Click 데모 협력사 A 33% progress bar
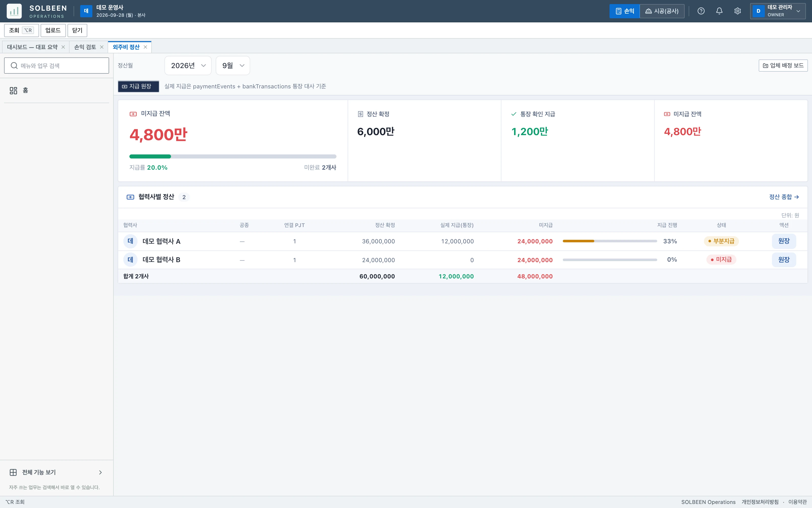The image size is (812, 508). tap(610, 241)
